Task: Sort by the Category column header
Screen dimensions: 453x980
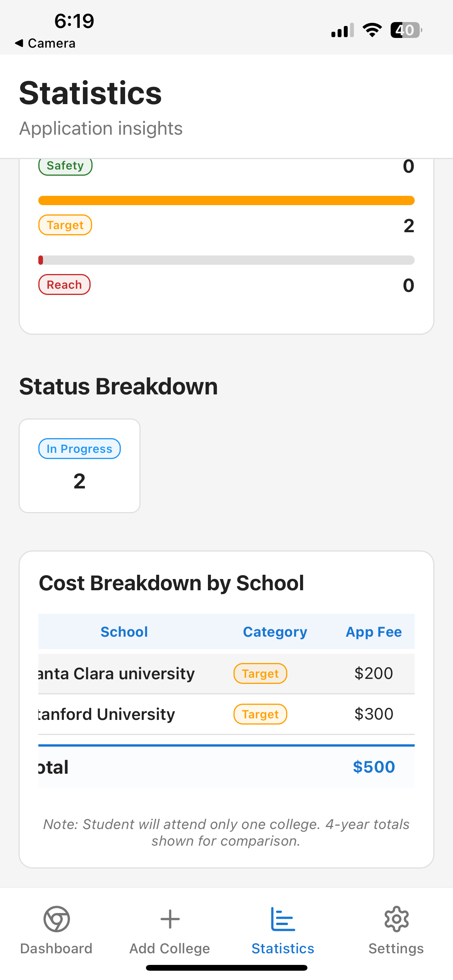Action: 275,632
